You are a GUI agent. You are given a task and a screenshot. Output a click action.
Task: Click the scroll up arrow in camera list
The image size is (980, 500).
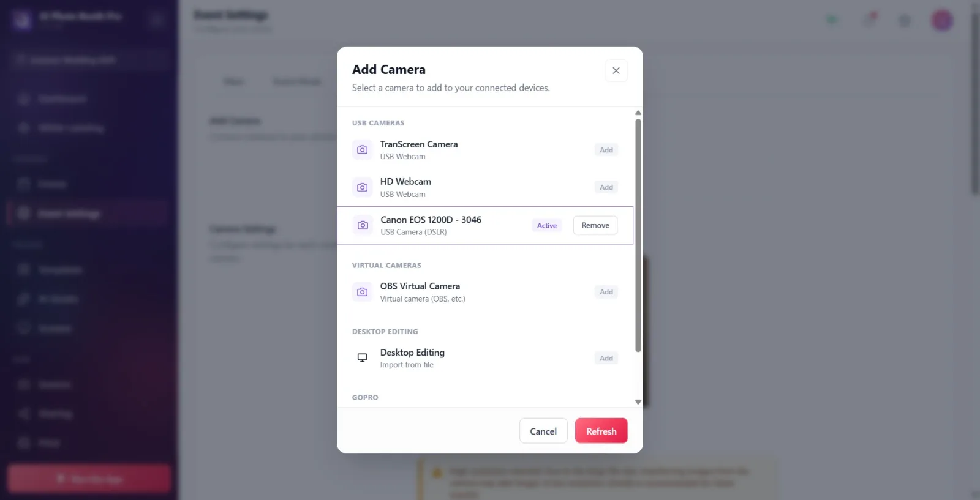[x=638, y=113]
